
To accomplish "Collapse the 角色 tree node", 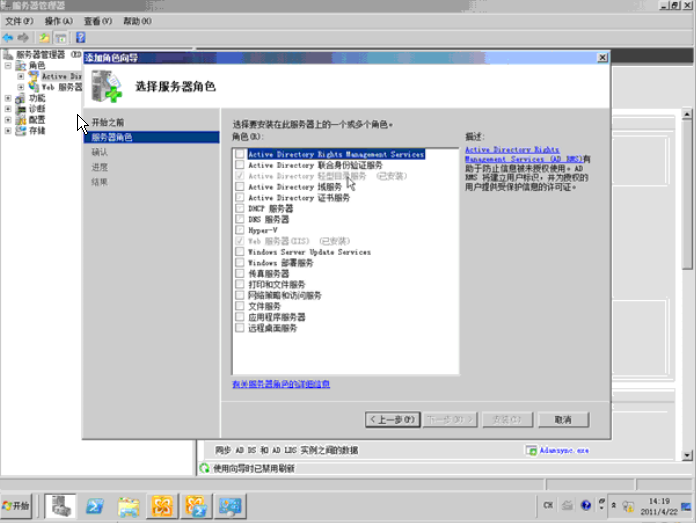I will tap(8, 65).
